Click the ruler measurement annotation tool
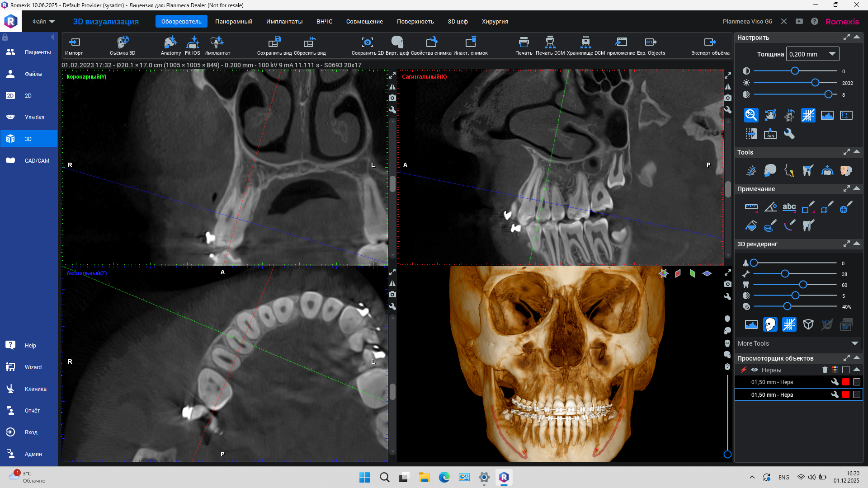The width and height of the screenshot is (868, 488). tap(751, 207)
